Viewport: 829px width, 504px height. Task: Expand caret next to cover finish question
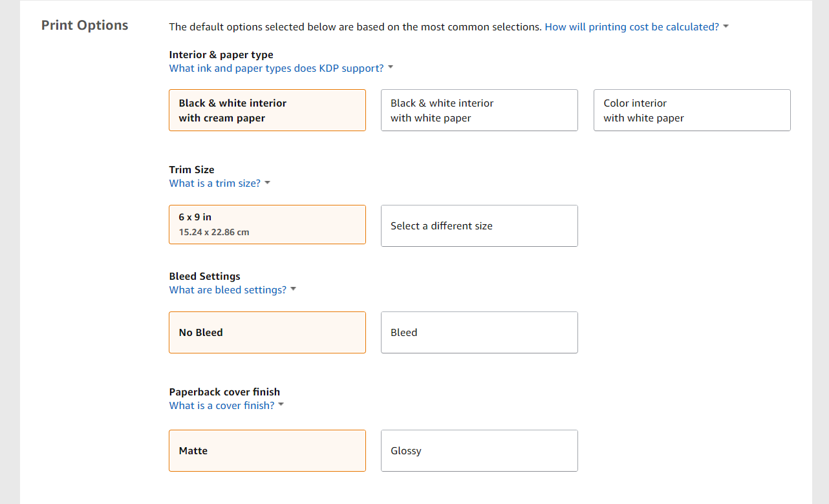pos(281,405)
